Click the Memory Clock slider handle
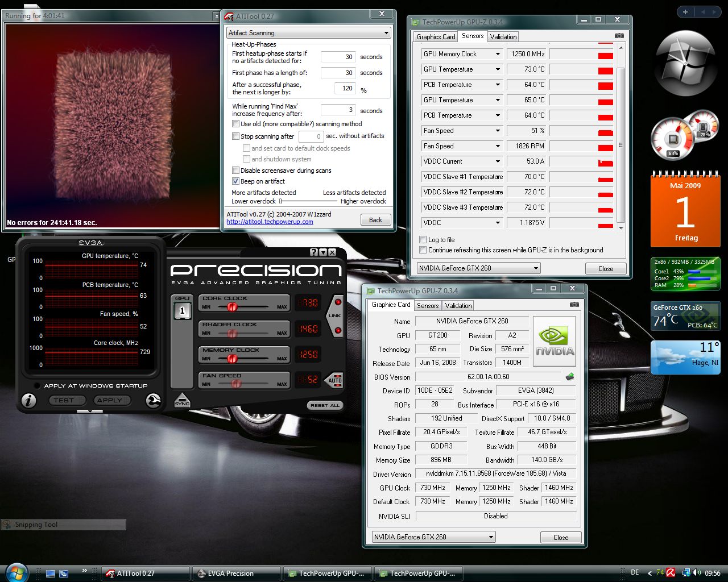The image size is (728, 582). click(x=231, y=359)
